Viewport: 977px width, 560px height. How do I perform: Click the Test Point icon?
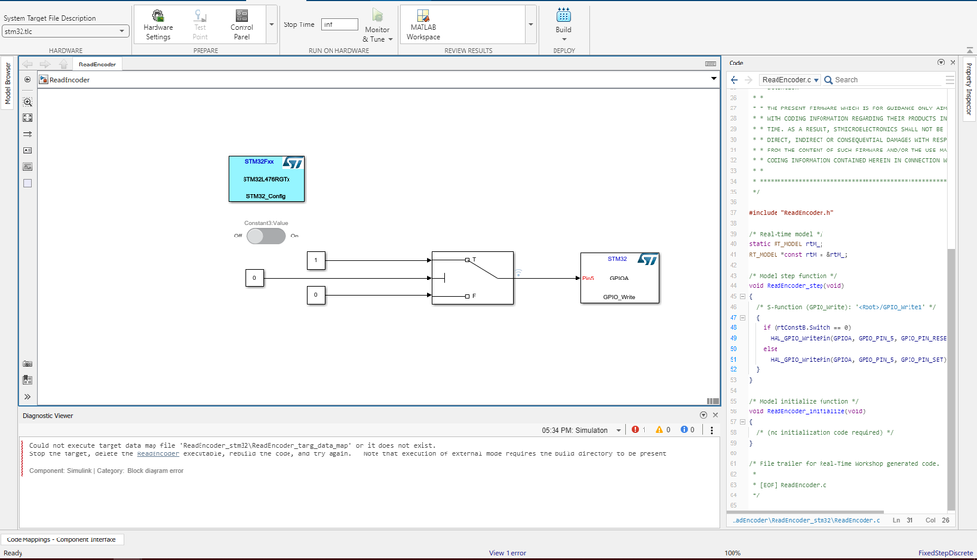point(200,15)
